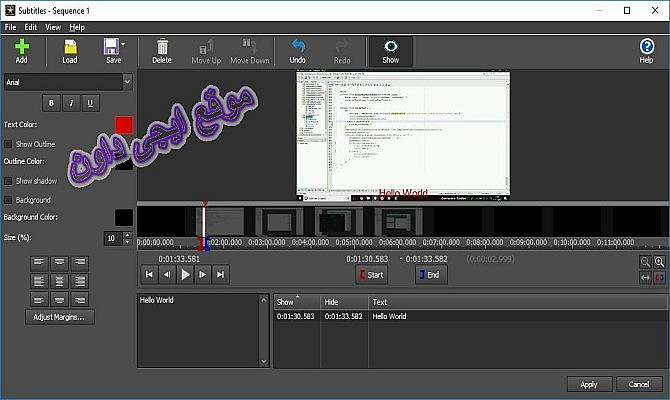Click the Add subtitle icon

tap(22, 46)
